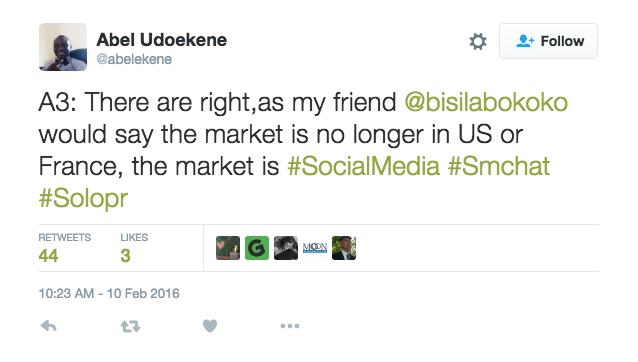View the 3 likes list
Image resolution: width=638 pixels, height=362 pixels.
[134, 248]
